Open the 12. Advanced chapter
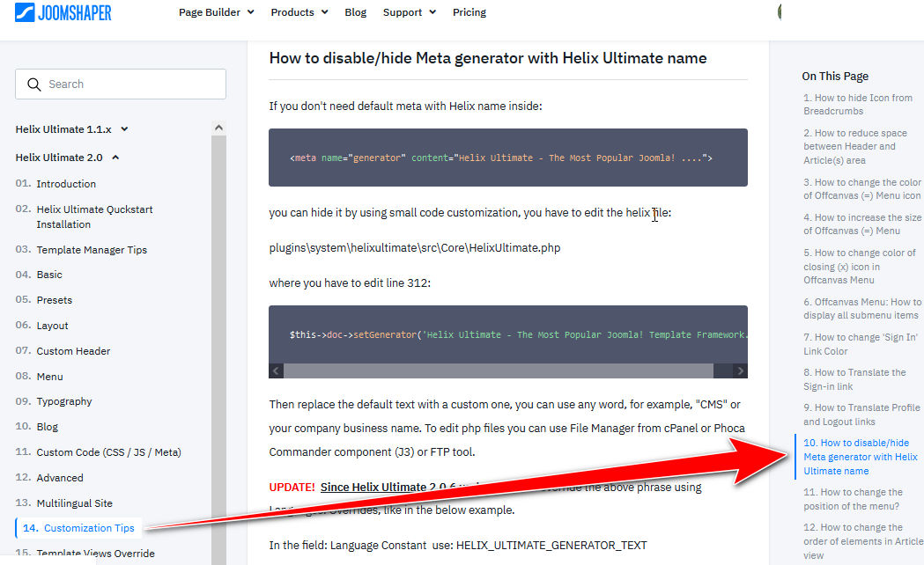 click(x=49, y=477)
